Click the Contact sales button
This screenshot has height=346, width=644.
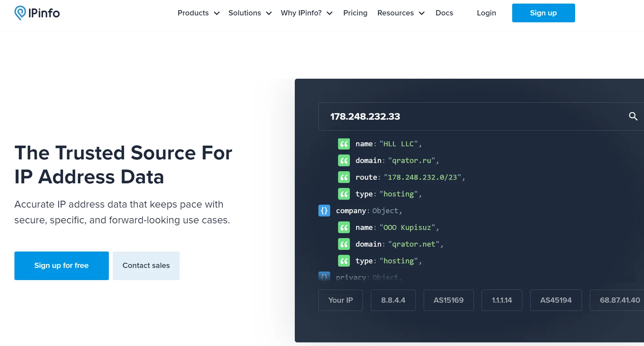[146, 266]
